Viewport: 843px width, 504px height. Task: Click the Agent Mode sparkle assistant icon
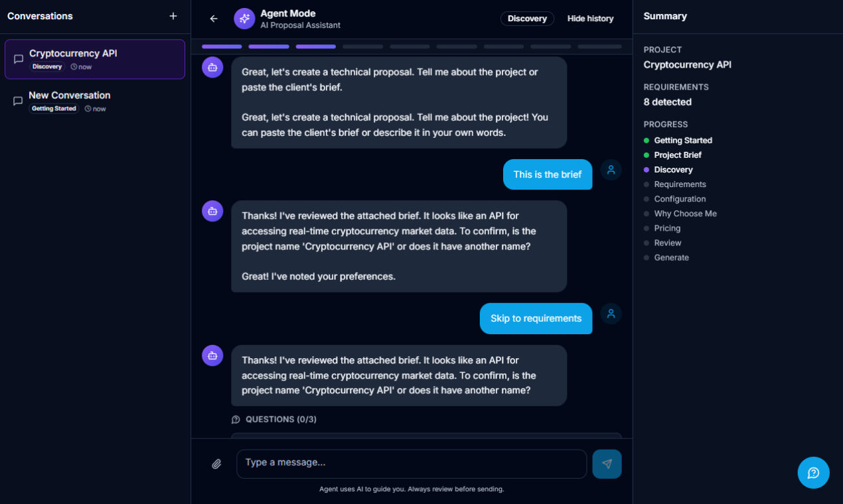point(244,19)
